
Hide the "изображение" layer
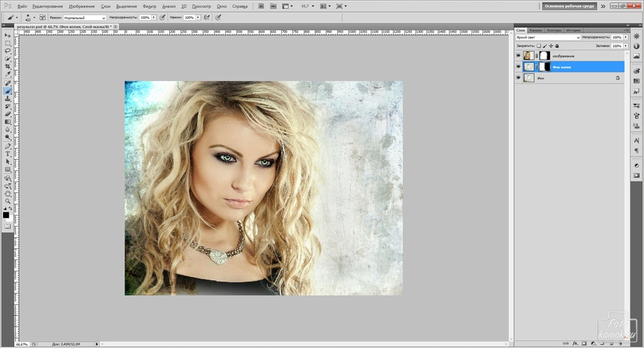point(518,55)
